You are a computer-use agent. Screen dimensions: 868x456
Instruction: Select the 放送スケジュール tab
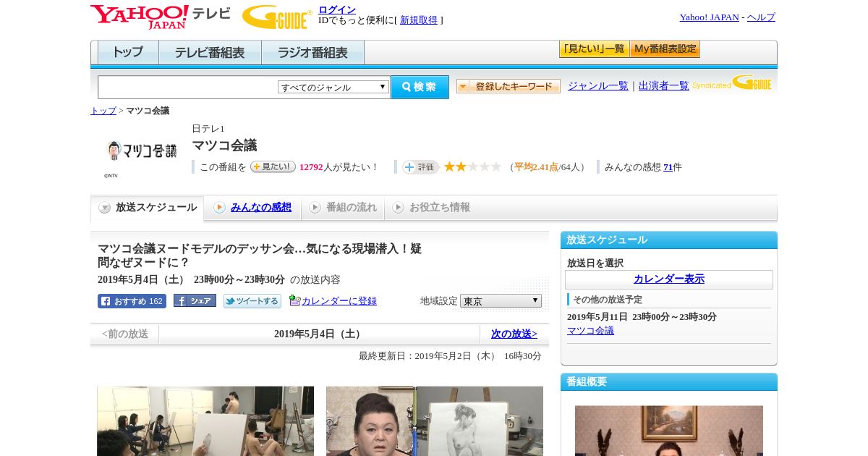148,208
